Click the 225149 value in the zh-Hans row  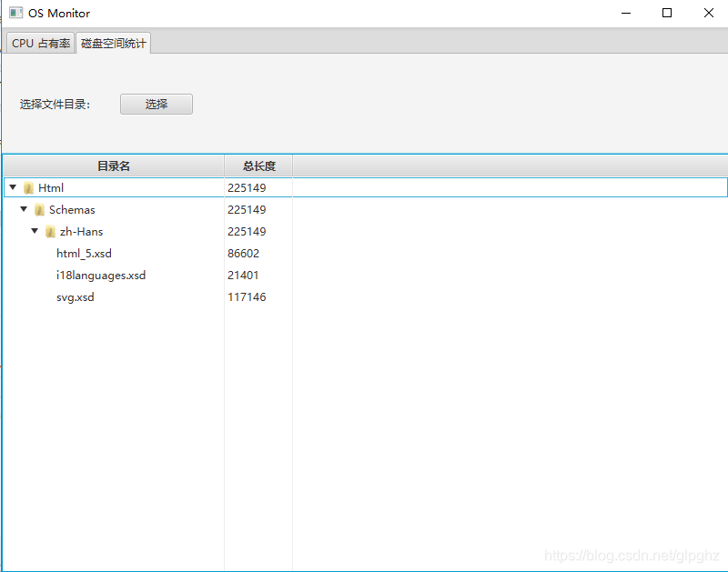(x=247, y=232)
